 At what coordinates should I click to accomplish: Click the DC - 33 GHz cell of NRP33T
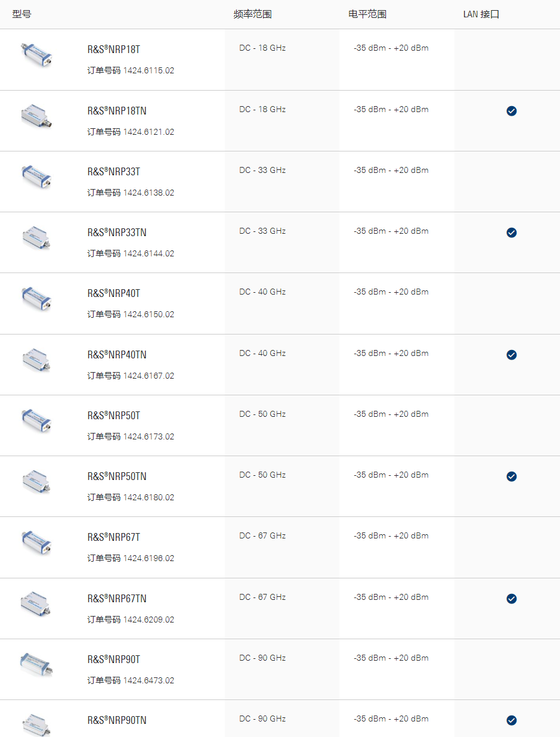pyautogui.click(x=262, y=170)
